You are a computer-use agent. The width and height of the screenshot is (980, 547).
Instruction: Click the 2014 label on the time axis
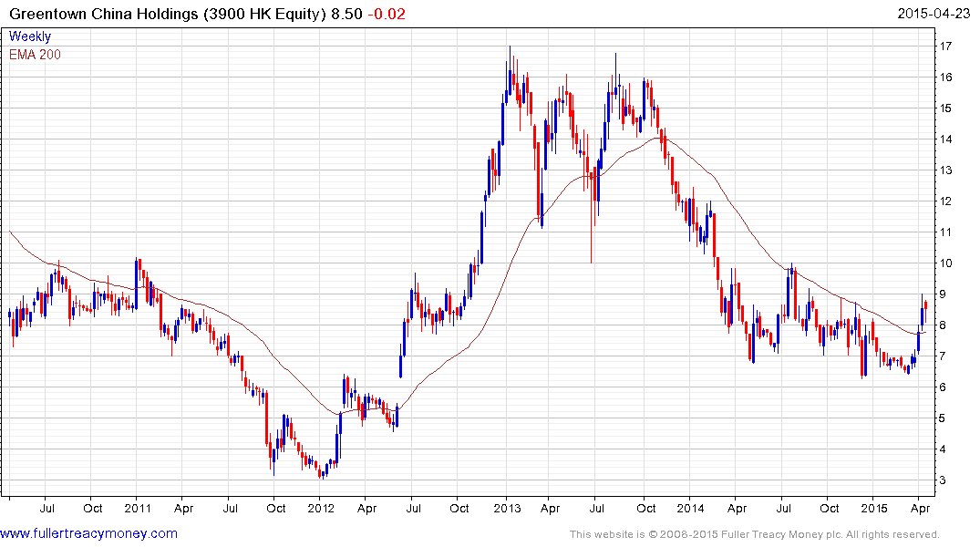click(x=690, y=508)
